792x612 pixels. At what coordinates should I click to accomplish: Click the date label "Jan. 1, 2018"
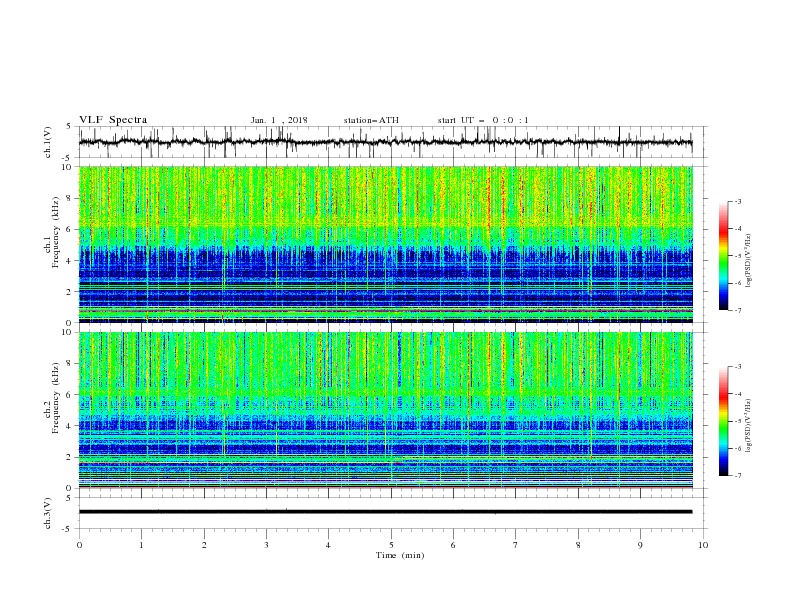click(x=279, y=120)
